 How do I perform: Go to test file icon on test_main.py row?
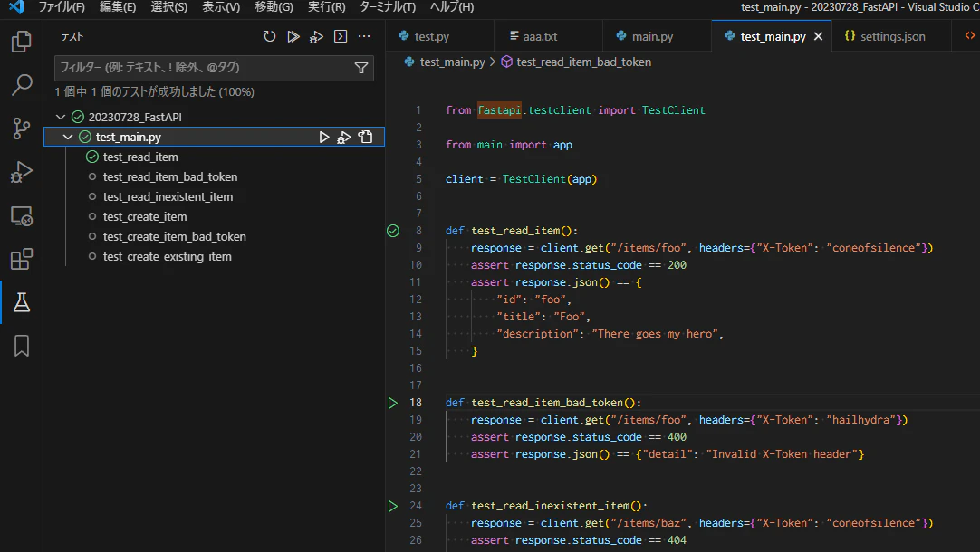coord(365,138)
